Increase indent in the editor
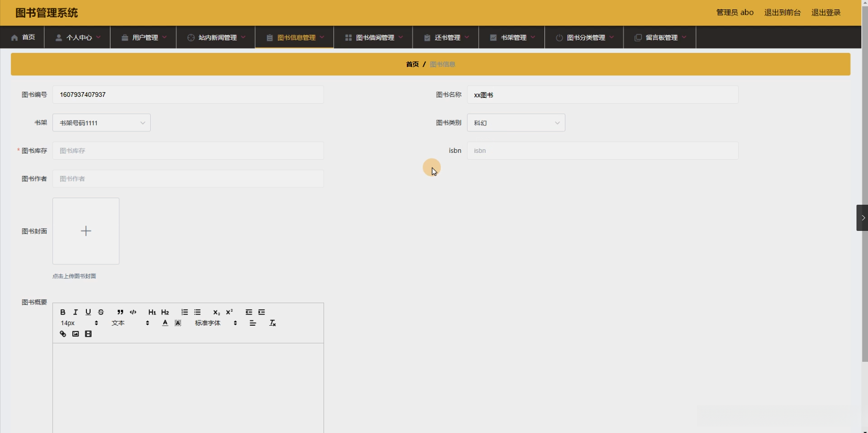Viewport: 868px width, 433px height. 262,312
